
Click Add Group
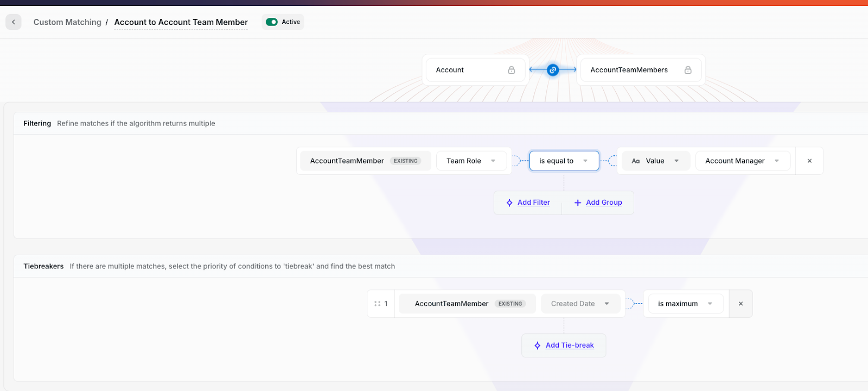(x=598, y=203)
